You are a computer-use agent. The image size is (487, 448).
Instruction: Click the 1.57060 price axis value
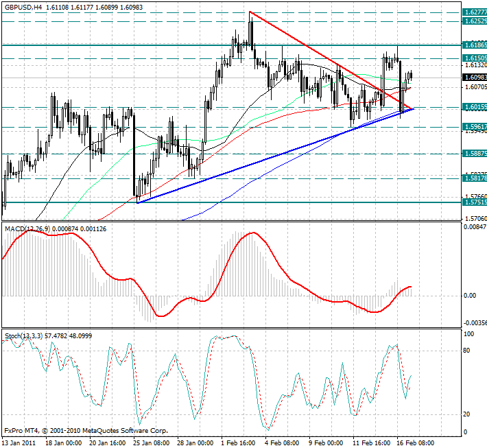pyautogui.click(x=475, y=219)
